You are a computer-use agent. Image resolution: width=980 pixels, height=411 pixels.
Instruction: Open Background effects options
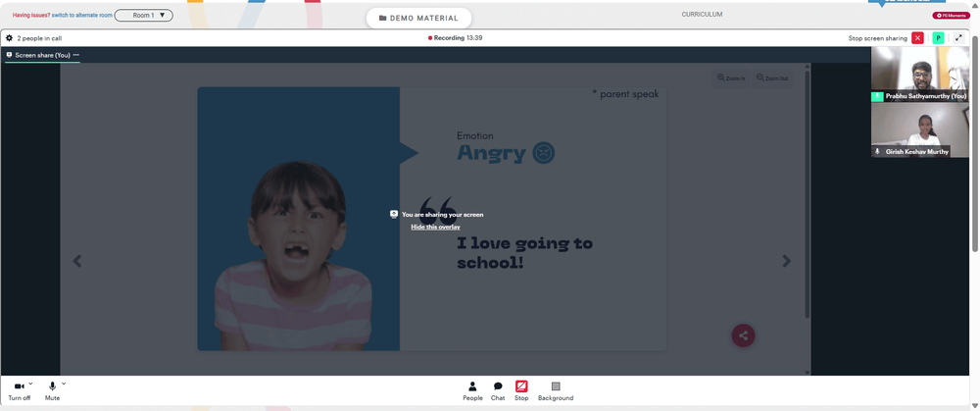(x=556, y=391)
